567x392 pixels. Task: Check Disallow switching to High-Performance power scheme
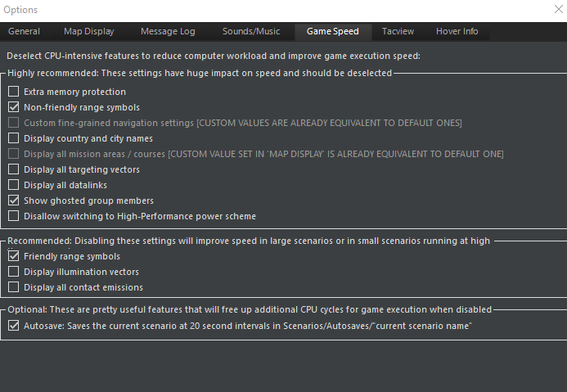(14, 217)
